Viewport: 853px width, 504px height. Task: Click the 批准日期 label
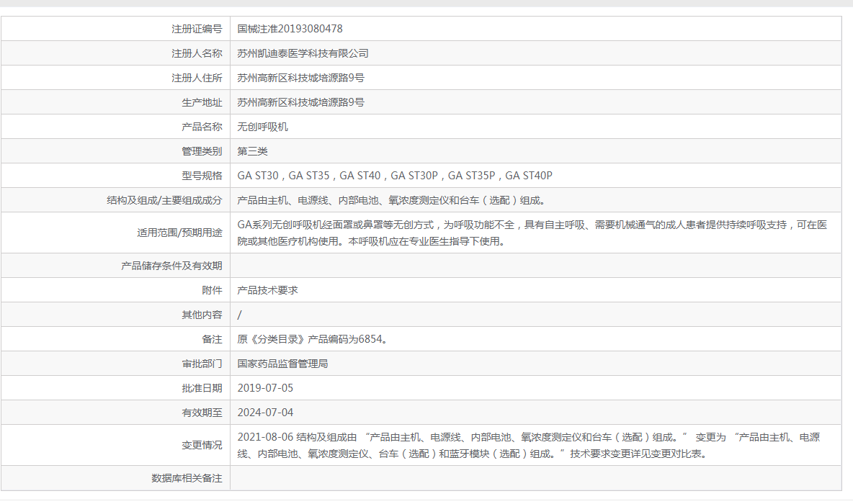tap(202, 388)
